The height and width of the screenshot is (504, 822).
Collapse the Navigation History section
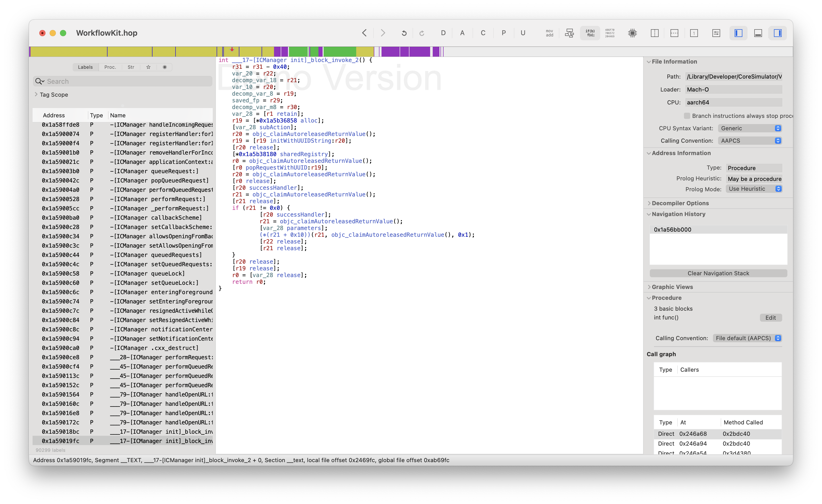coord(649,214)
